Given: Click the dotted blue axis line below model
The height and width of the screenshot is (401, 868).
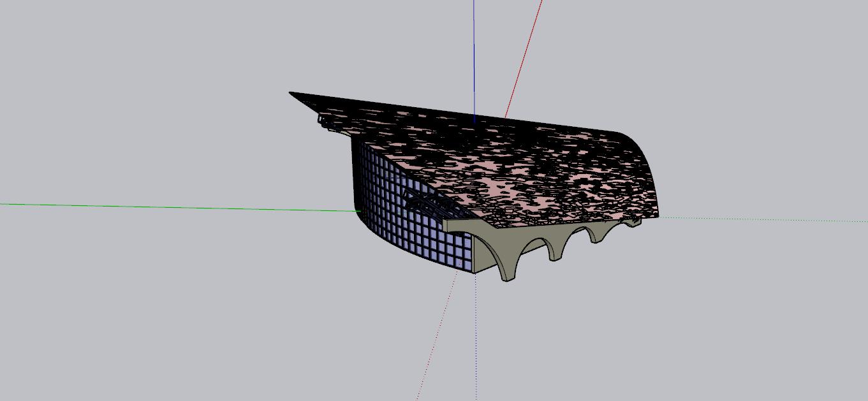Looking at the screenshot, I should (x=476, y=338).
